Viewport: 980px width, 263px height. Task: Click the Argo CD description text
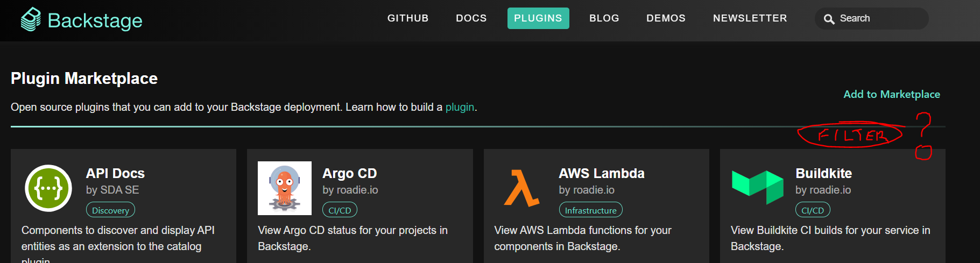(352, 238)
